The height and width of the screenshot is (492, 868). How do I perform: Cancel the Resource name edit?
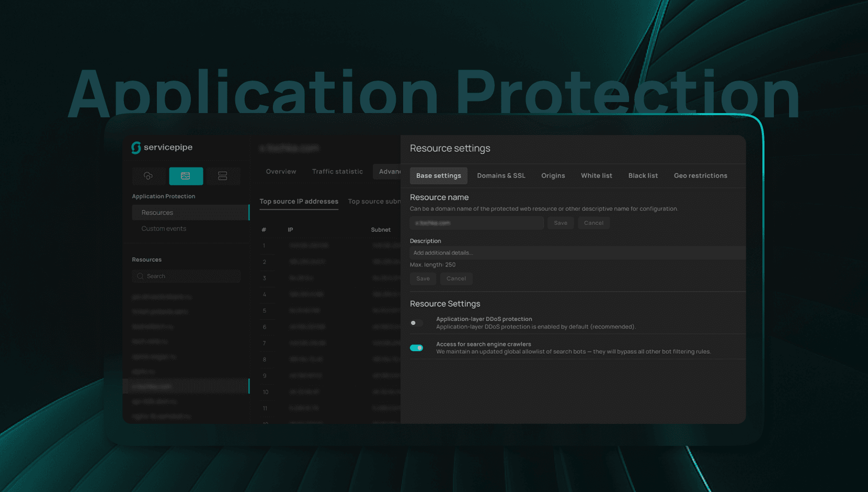593,223
